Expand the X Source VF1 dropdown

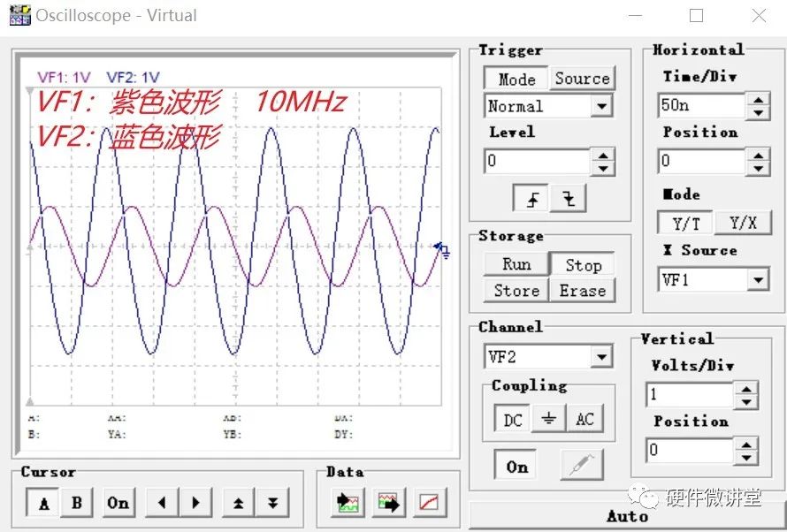click(758, 280)
